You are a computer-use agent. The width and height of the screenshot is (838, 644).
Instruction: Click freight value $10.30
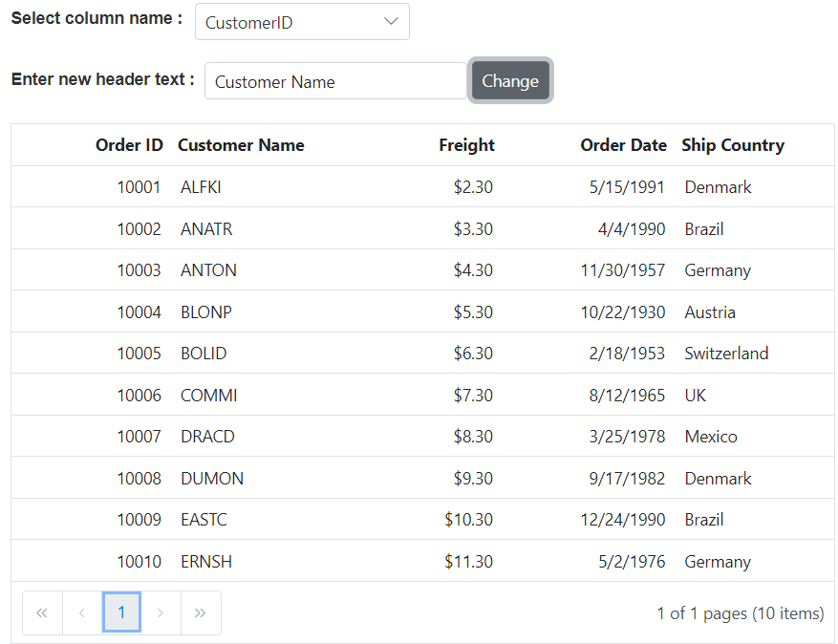tap(469, 520)
